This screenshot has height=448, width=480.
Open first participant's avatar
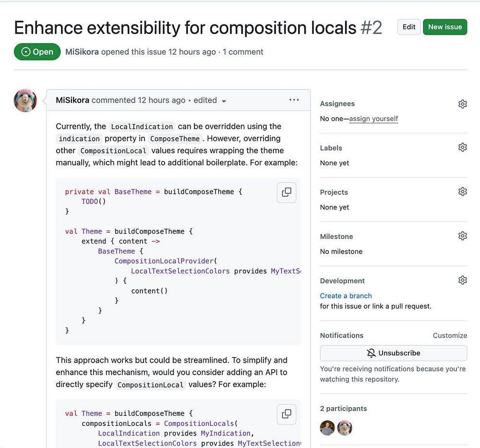[x=327, y=427]
